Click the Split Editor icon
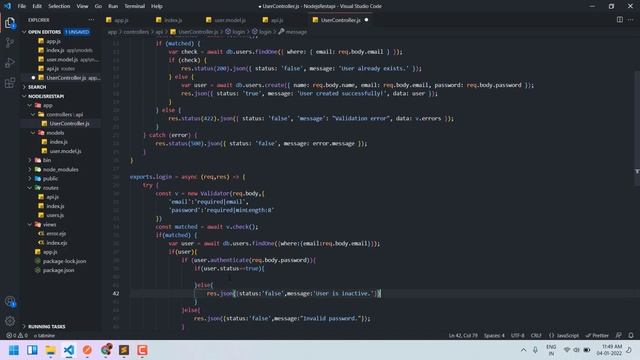The image size is (640, 360). 620,20
